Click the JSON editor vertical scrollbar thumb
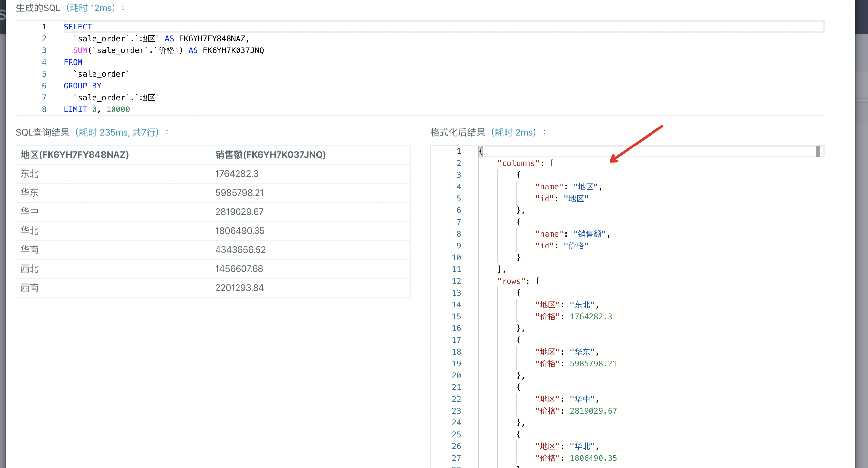Screen dimensions: 868x468 pyautogui.click(x=818, y=151)
